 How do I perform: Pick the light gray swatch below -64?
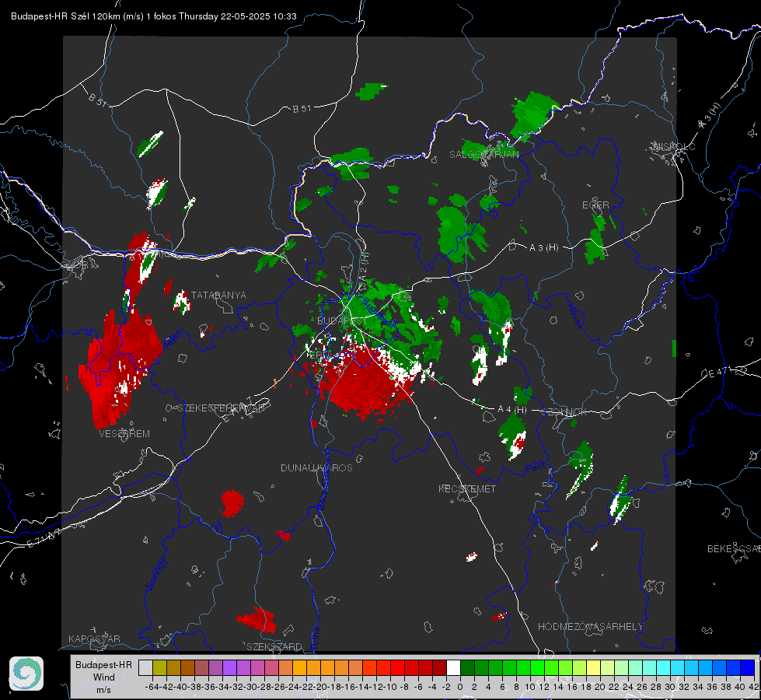pyautogui.click(x=145, y=667)
